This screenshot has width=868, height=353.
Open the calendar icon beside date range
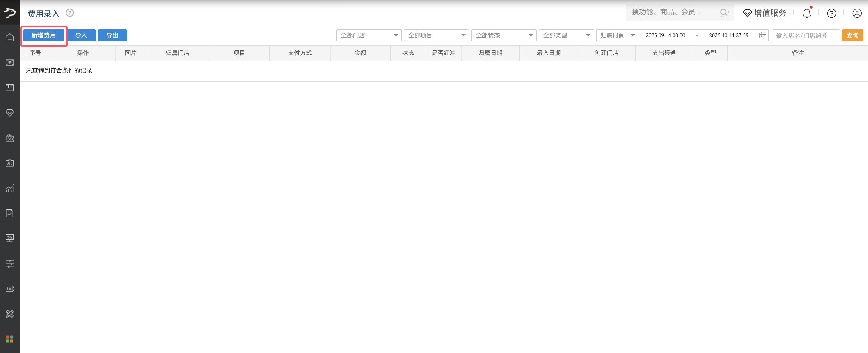(762, 35)
